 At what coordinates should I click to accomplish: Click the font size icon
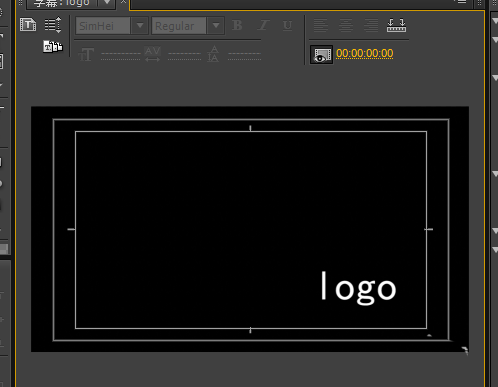coord(86,54)
